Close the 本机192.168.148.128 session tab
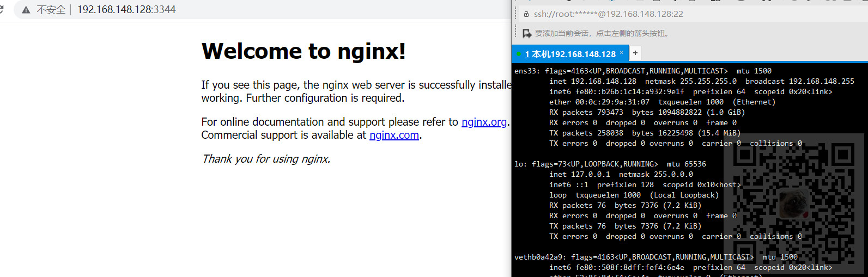Viewport: 868px width, 277px height. (x=621, y=53)
